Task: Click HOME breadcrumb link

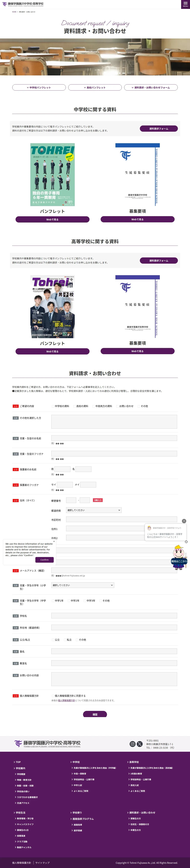Action: pos(14,12)
